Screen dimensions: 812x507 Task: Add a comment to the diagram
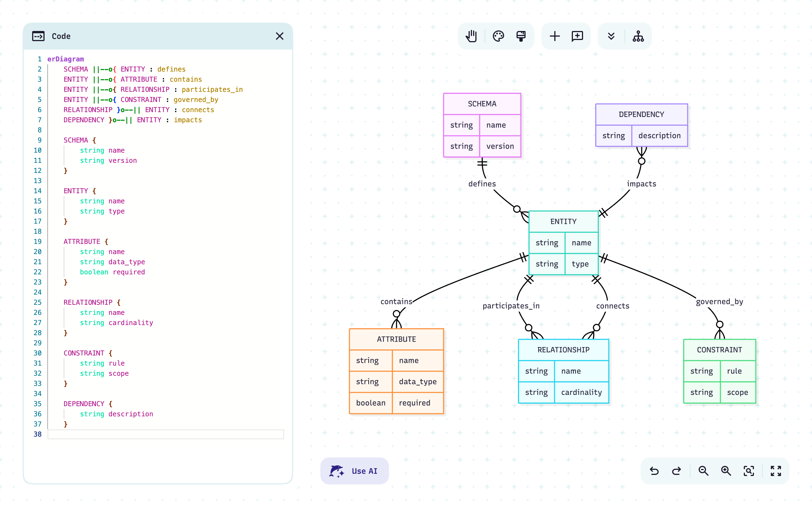point(577,36)
